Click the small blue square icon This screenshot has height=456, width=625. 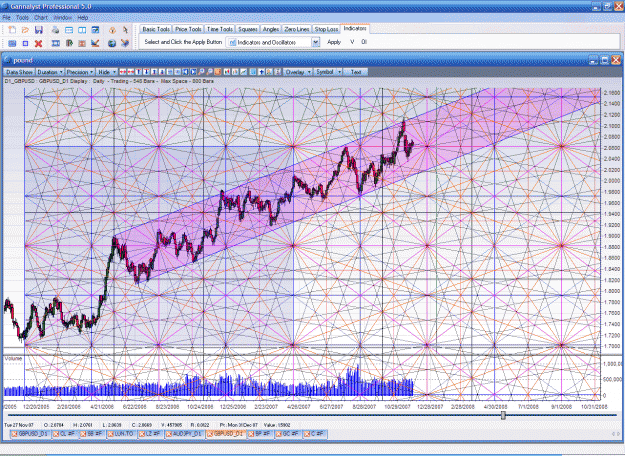[x=25, y=43]
